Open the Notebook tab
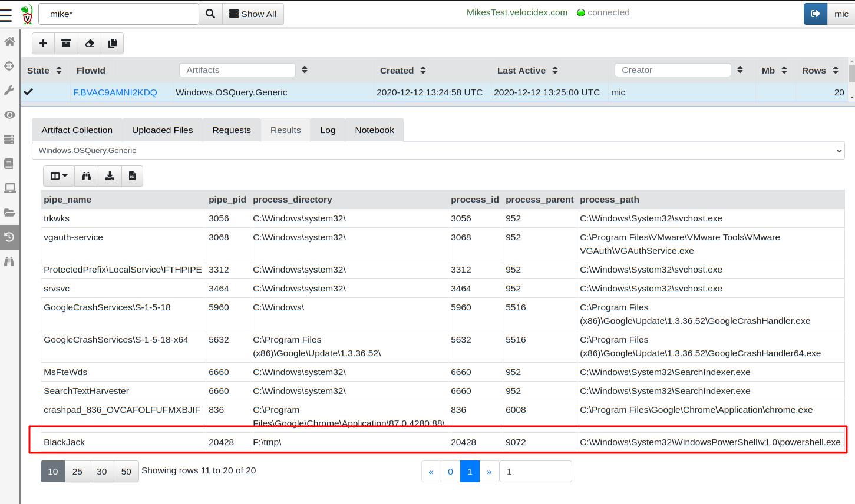Screen dimensions: 855x504 374,130
